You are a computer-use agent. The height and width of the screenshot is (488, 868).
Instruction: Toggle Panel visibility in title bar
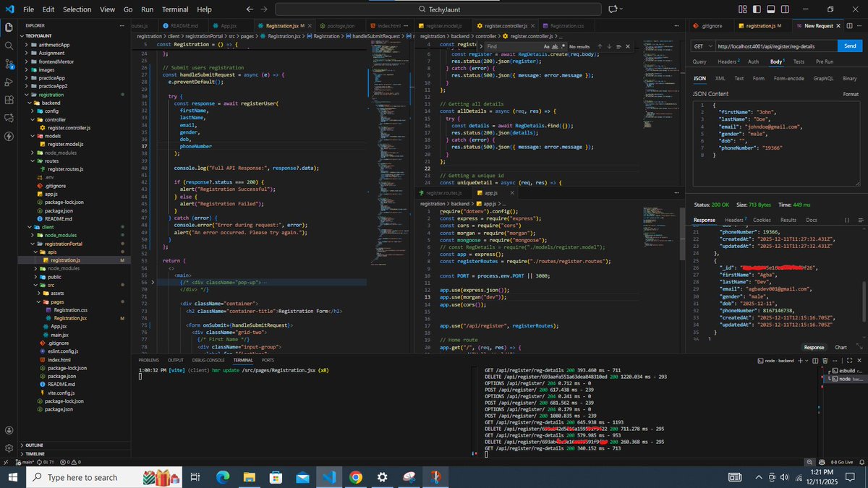coord(772,9)
